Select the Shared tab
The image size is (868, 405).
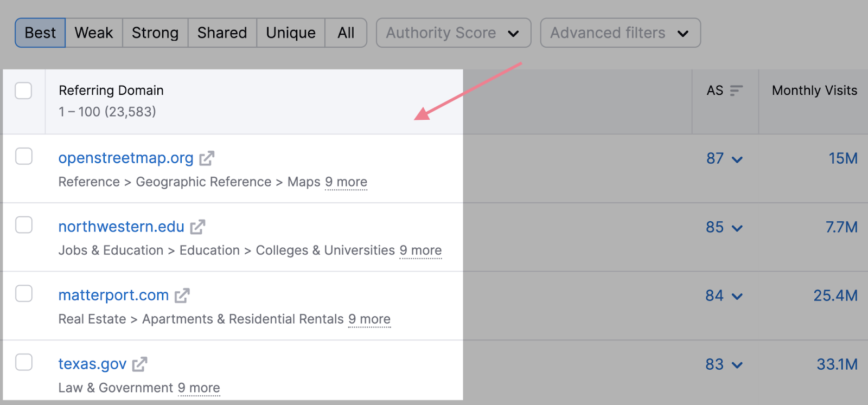point(222,33)
